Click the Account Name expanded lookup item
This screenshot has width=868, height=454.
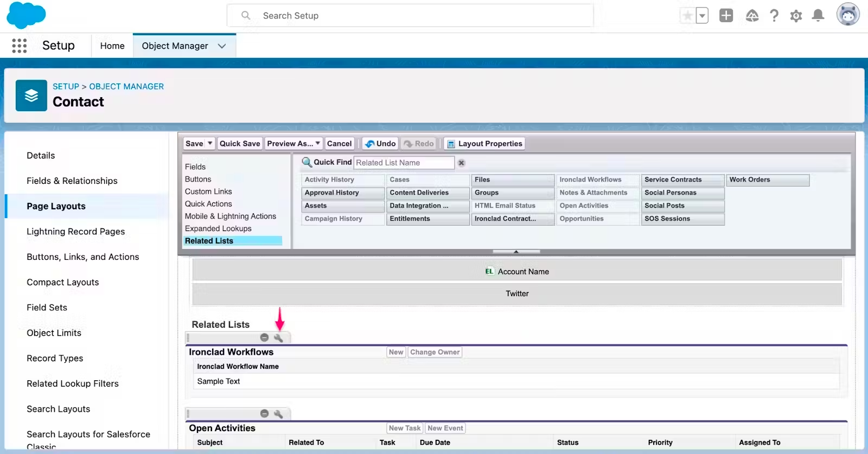pos(517,271)
